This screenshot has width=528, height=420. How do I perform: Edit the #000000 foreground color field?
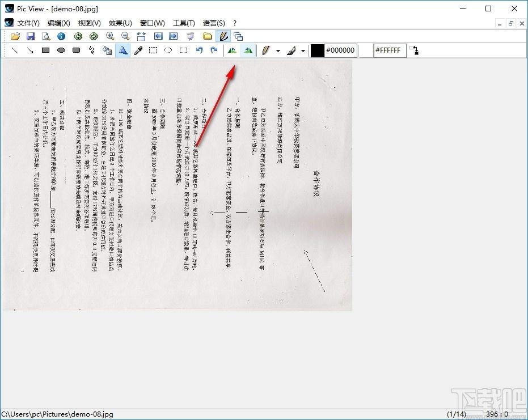(x=340, y=50)
